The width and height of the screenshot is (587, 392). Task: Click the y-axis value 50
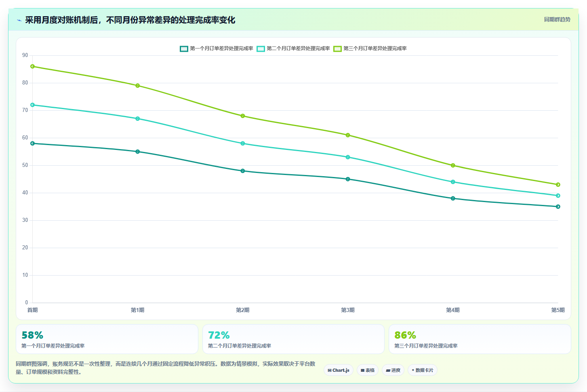[25, 165]
